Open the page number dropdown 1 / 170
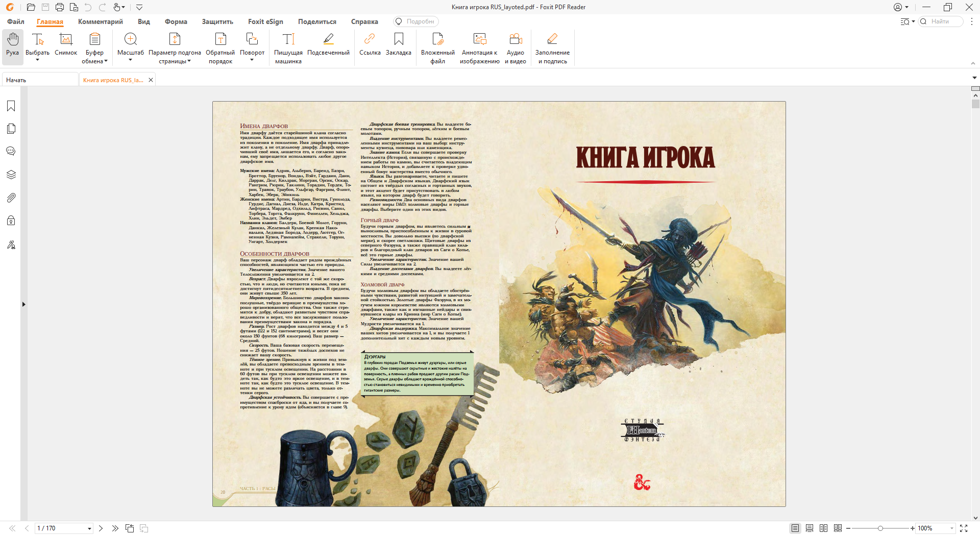Viewport: 980px width, 536px height. click(x=89, y=528)
